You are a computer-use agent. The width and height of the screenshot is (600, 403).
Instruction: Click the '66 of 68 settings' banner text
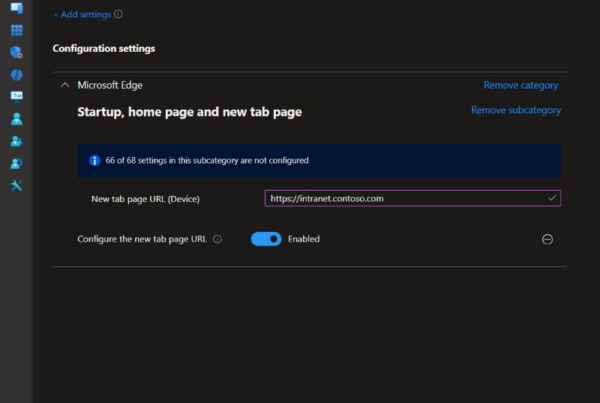click(x=207, y=160)
